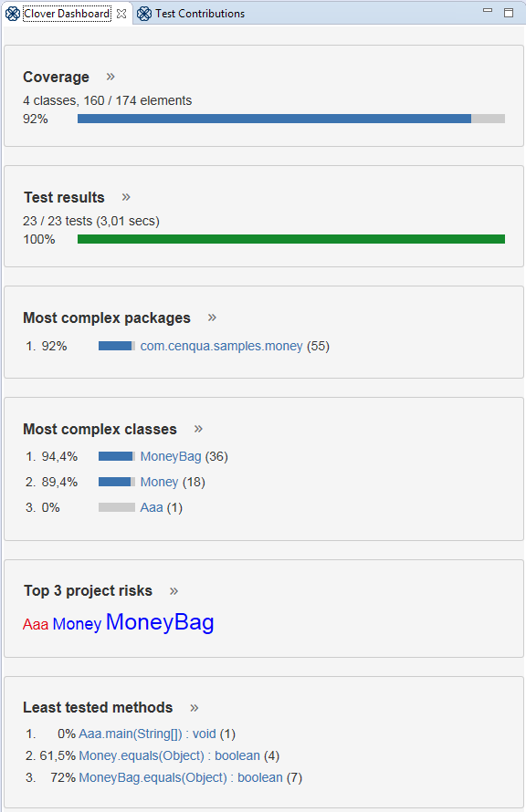526x812 pixels.
Task: Click the blue 92% coverage progress bar
Action: click(x=274, y=119)
